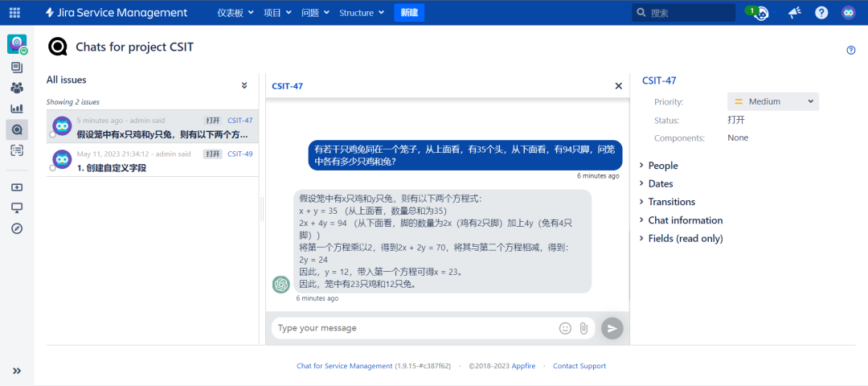Open the Appfire footer link
Viewport: 868px width, 386px height.
point(523,366)
